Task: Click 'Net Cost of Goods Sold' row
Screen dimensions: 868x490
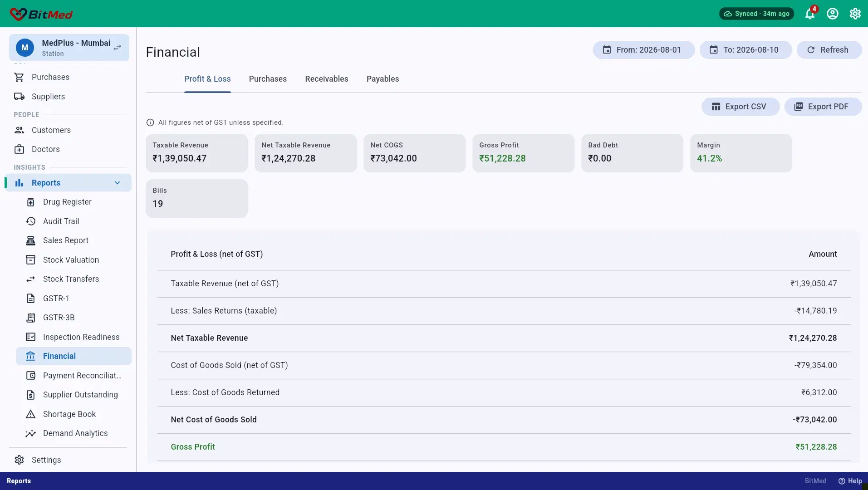Action: [x=504, y=420]
